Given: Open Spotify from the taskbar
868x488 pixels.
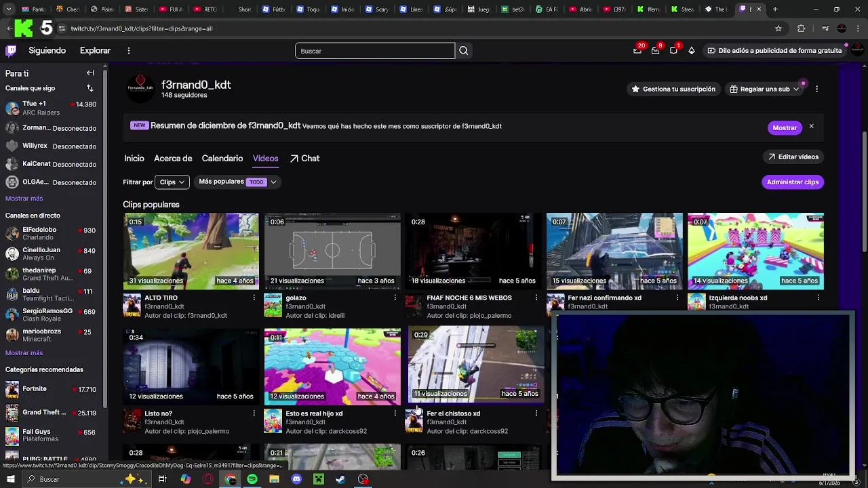Looking at the screenshot, I should 252,479.
